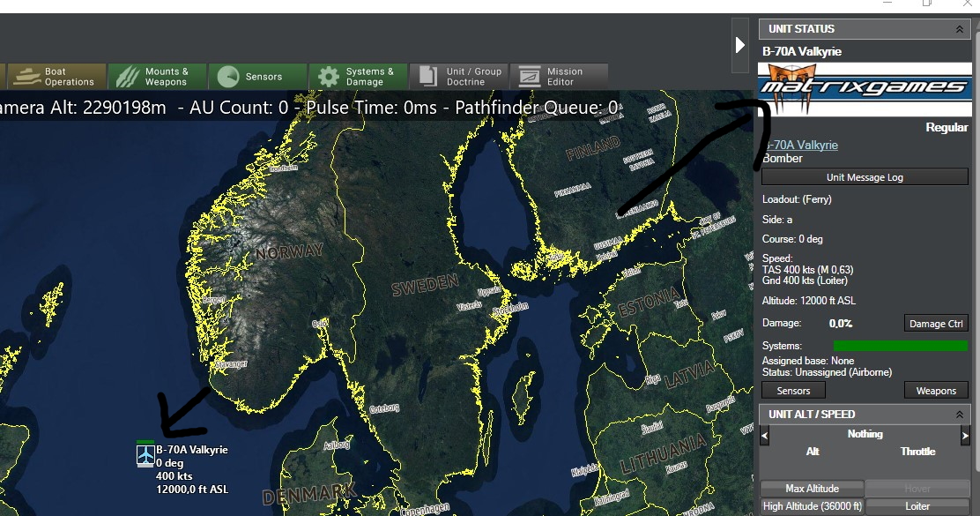
Task: Open the Mission Editor
Action: coord(559,77)
